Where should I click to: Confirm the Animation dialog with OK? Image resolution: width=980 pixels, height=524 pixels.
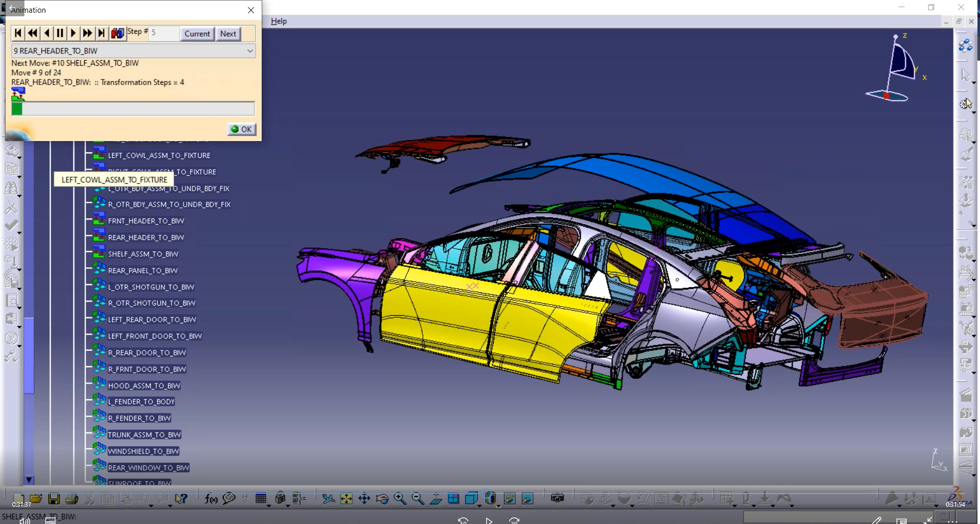point(241,129)
